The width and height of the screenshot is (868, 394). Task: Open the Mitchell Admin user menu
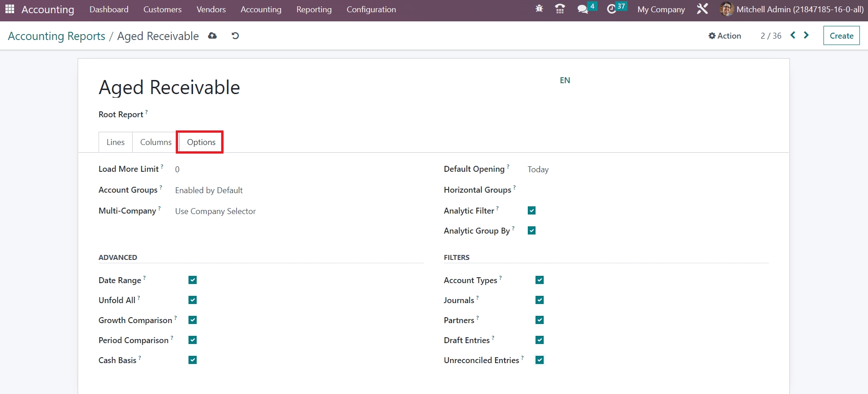[792, 10]
